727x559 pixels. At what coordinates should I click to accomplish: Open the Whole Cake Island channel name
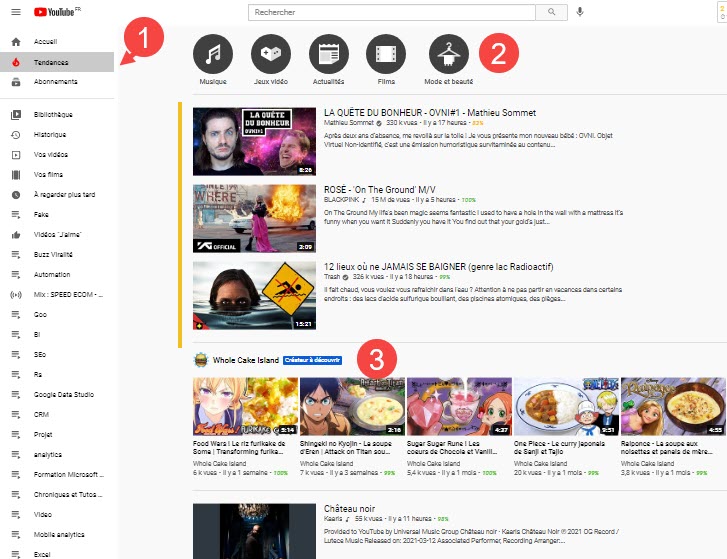(246, 360)
